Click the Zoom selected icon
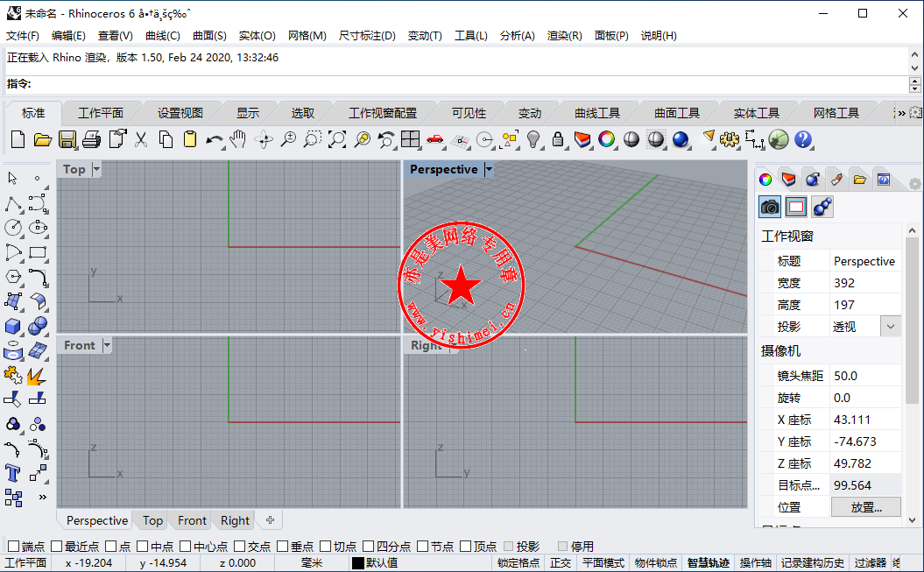924x572 pixels. tap(362, 139)
